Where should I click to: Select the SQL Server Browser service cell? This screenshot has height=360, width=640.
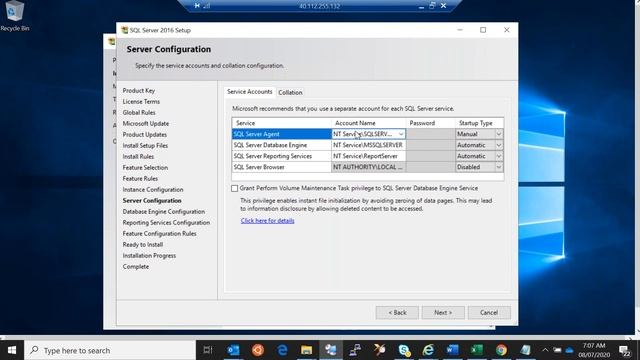[282, 167]
